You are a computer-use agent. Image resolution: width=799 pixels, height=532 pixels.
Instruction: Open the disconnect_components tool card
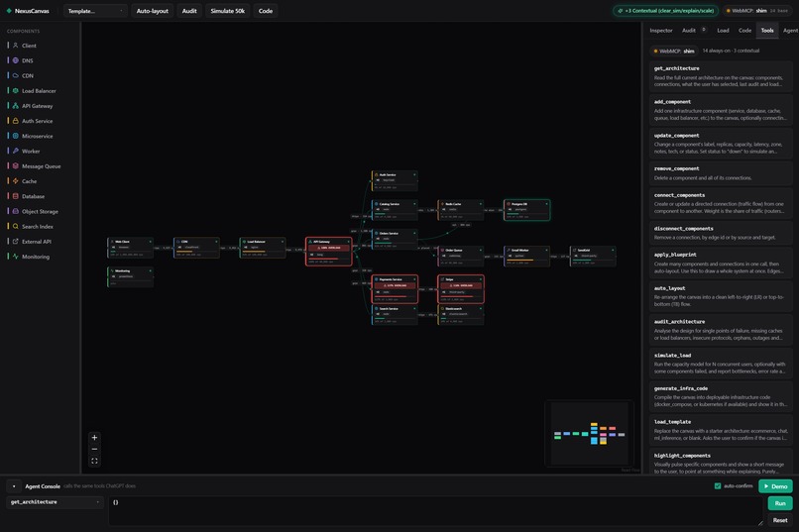721,233
